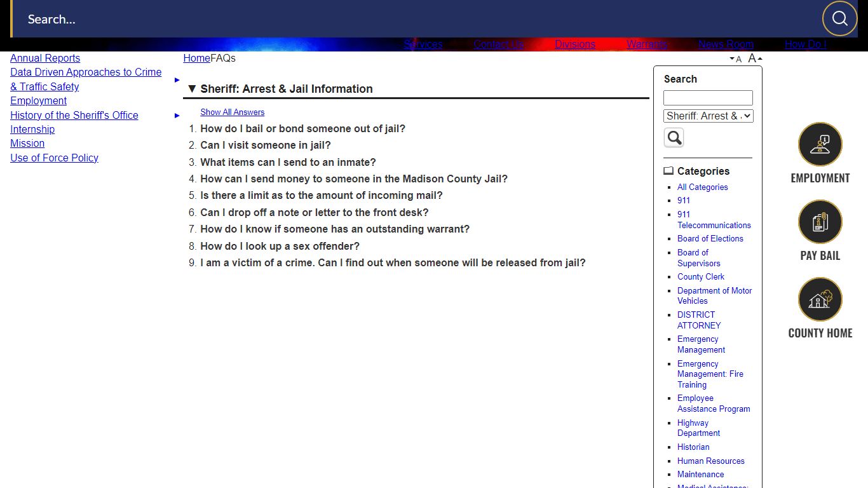Open the How Do I menu
Viewport: 868px width, 488px height.
(806, 44)
